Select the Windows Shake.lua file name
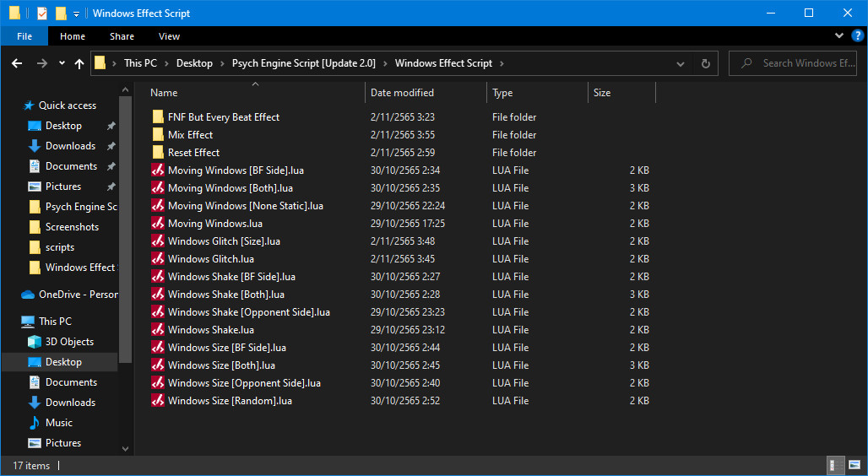Image resolution: width=868 pixels, height=476 pixels. [211, 329]
